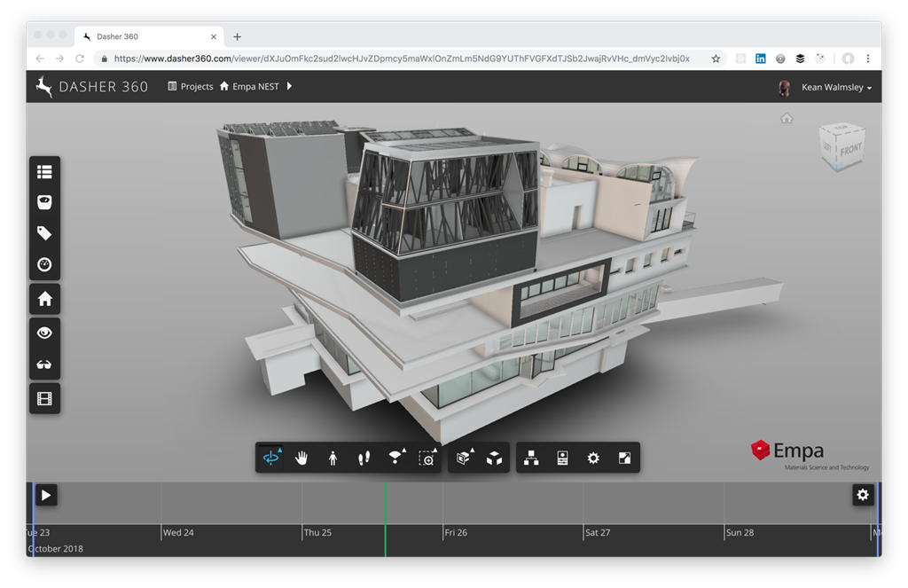
Task: Toggle full screen viewer mode
Action: (624, 458)
